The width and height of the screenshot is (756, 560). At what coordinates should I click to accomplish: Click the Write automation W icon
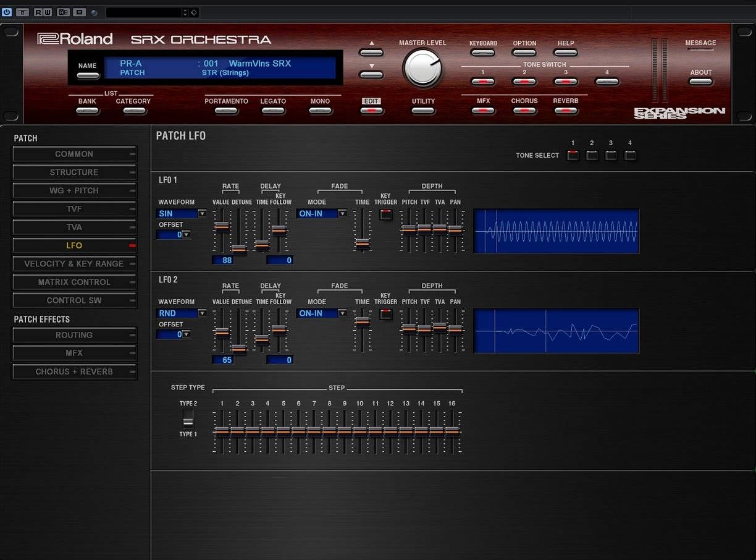point(48,12)
